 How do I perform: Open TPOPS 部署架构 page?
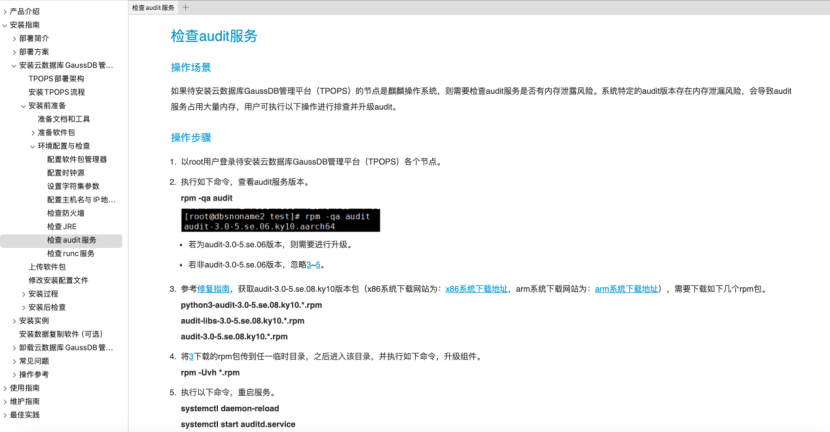56,78
